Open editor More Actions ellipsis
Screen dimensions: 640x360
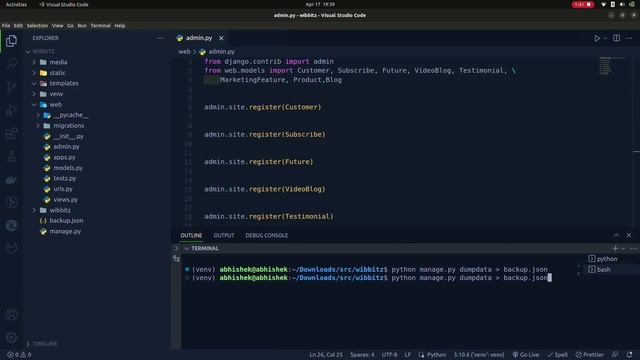[629, 38]
